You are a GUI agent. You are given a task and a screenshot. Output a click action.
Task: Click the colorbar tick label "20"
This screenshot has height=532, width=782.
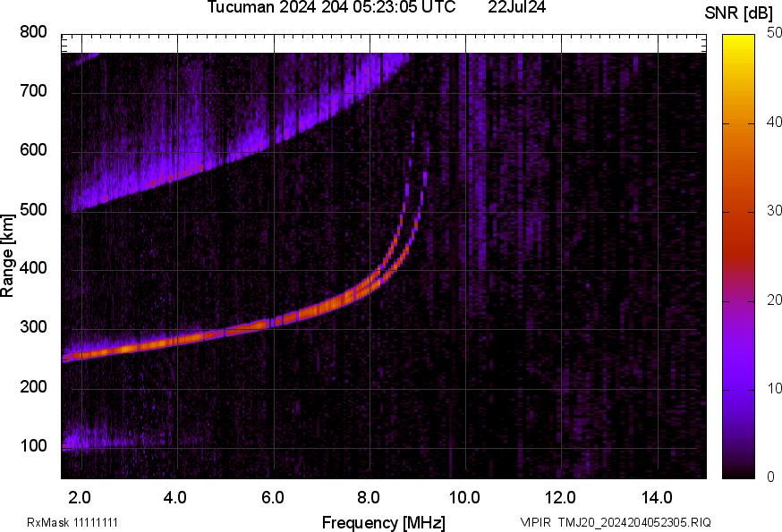774,300
